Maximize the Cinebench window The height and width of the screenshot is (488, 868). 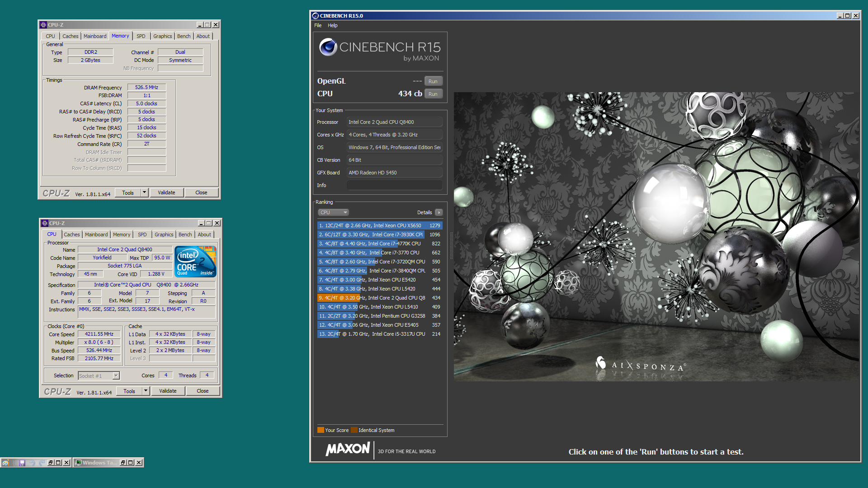coord(848,16)
